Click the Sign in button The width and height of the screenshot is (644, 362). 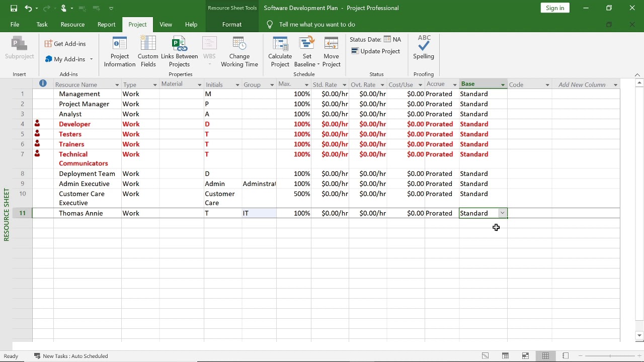pos(555,8)
